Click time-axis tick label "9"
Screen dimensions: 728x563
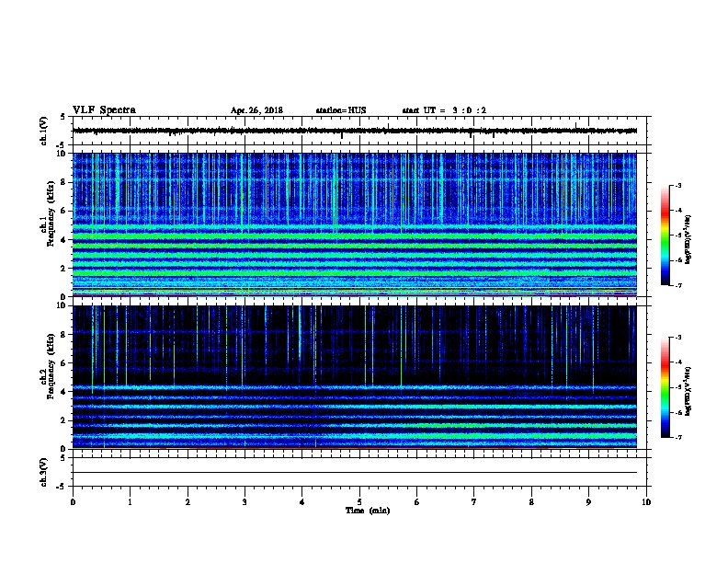(588, 501)
